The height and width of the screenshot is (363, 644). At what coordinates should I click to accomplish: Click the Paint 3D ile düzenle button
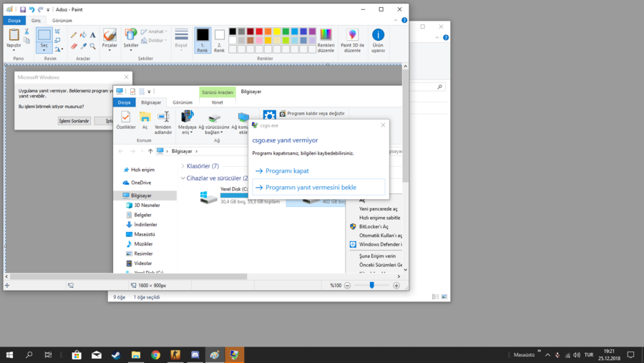[352, 40]
